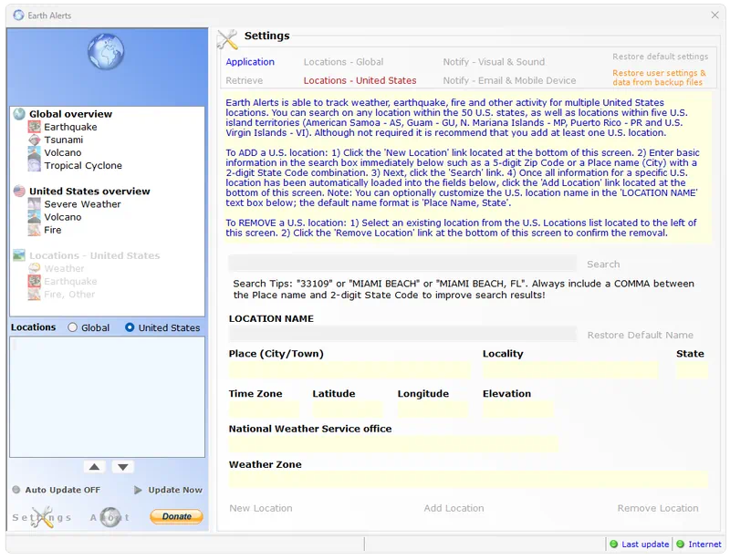
Task: Click the Weather Zone field
Action: click(x=468, y=480)
